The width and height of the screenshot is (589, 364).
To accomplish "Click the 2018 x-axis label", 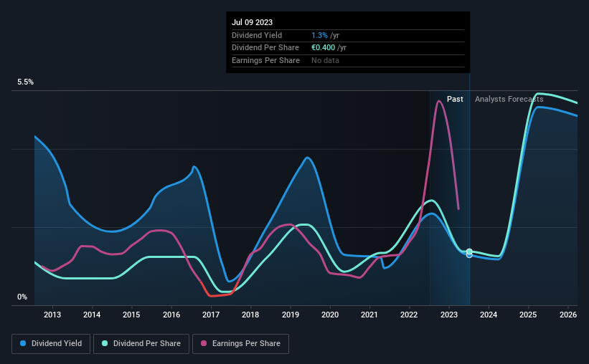I will pyautogui.click(x=250, y=315).
